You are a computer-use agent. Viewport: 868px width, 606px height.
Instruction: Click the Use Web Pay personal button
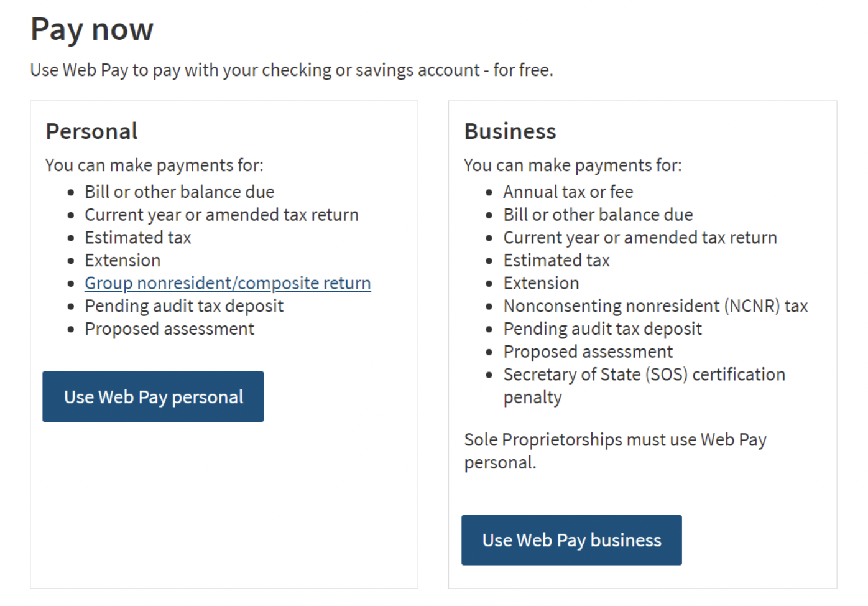[153, 396]
